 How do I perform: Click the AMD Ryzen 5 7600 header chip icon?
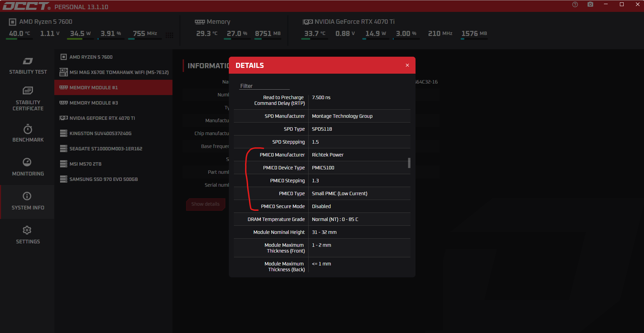pyautogui.click(x=13, y=22)
